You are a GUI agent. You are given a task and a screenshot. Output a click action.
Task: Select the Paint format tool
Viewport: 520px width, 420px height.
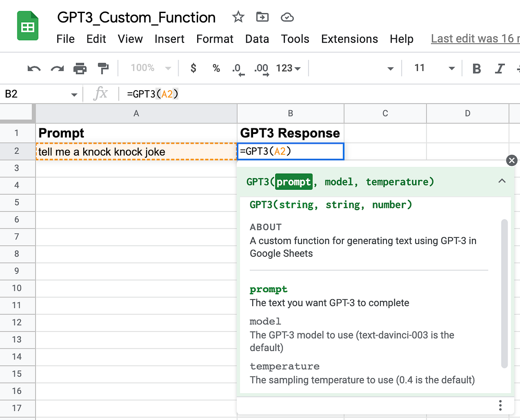[x=103, y=68]
